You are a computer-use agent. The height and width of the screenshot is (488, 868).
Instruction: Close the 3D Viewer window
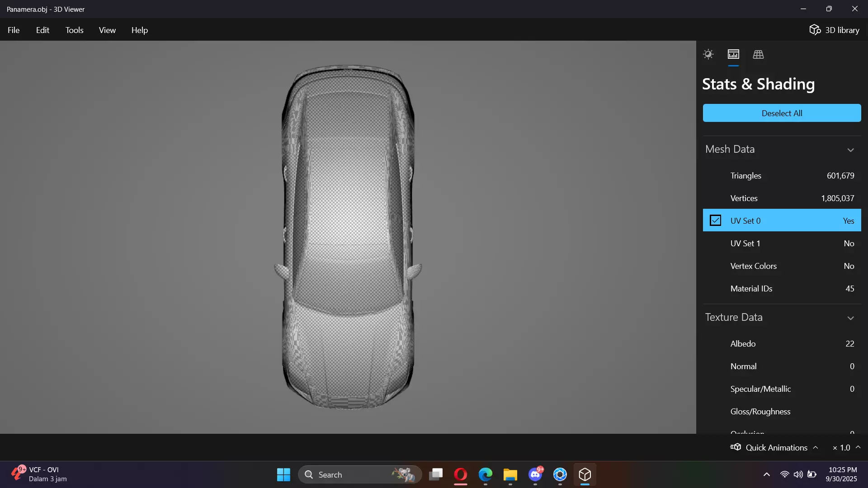click(855, 9)
